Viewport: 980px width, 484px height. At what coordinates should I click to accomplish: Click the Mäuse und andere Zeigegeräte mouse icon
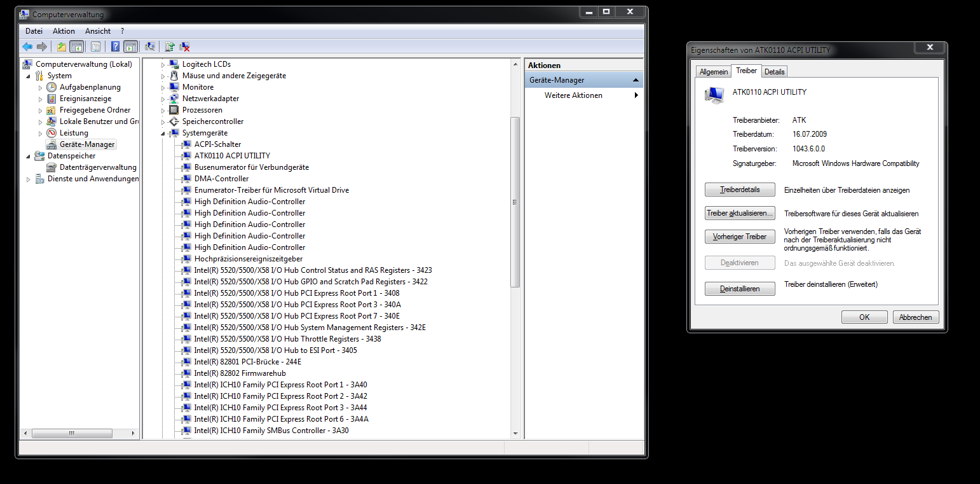point(174,76)
